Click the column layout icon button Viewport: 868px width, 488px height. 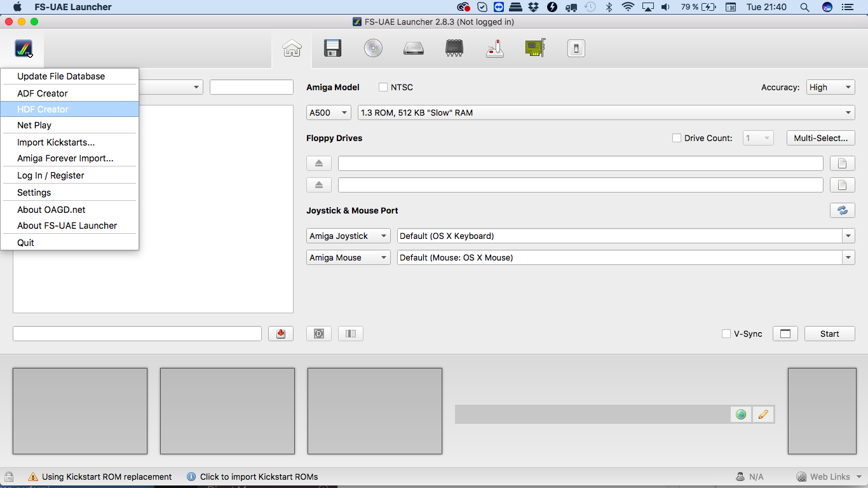coord(351,334)
